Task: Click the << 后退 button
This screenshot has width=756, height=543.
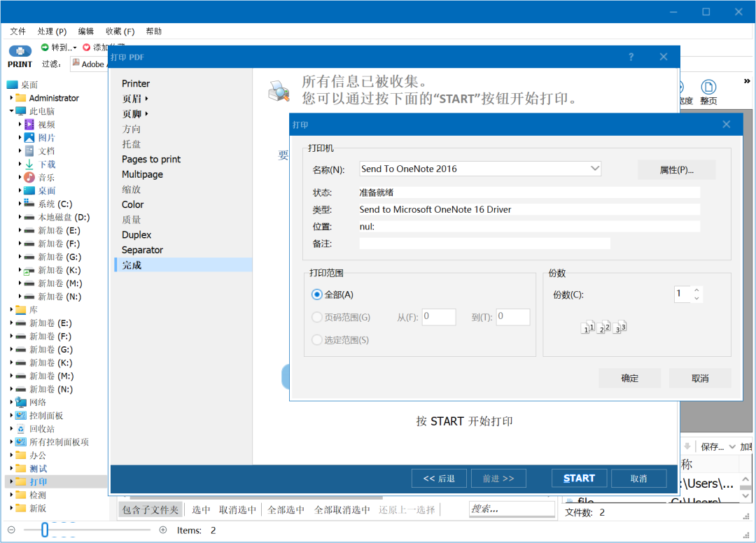Action: pyautogui.click(x=439, y=479)
